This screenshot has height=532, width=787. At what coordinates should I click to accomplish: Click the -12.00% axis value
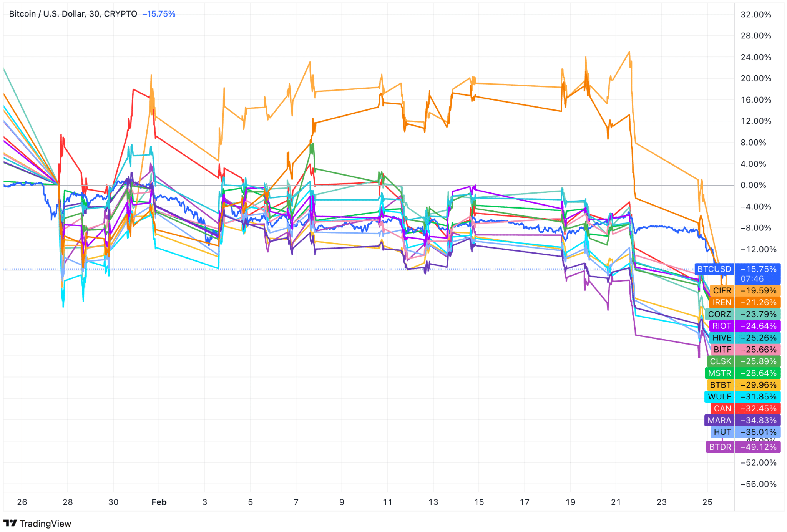[759, 249]
